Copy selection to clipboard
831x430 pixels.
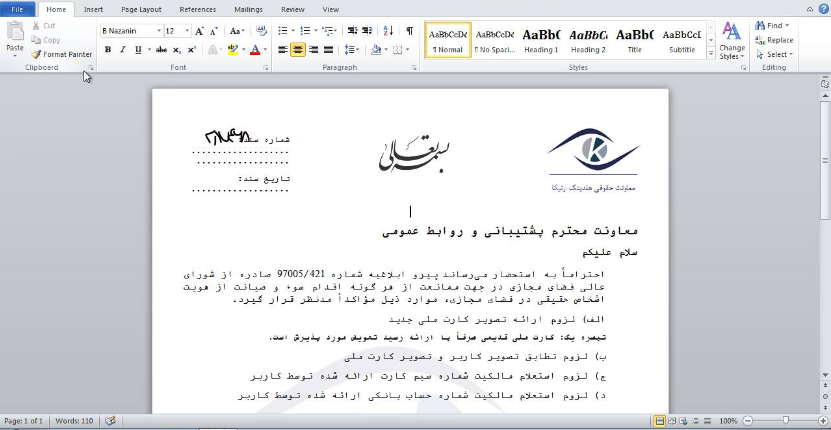[46, 40]
